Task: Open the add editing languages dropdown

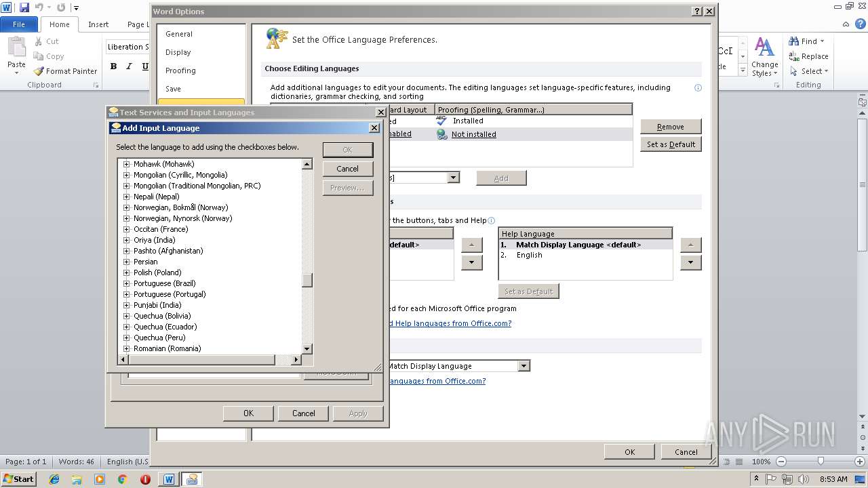Action: (453, 178)
